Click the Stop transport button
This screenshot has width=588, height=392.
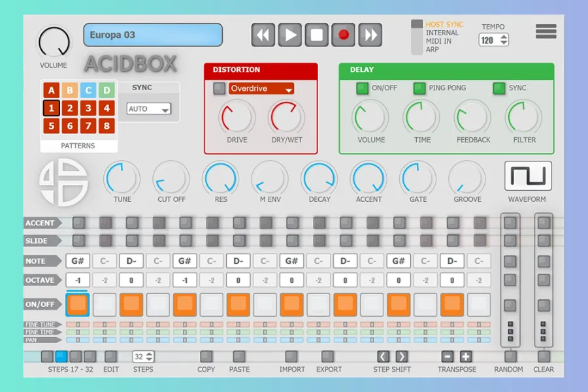[317, 35]
